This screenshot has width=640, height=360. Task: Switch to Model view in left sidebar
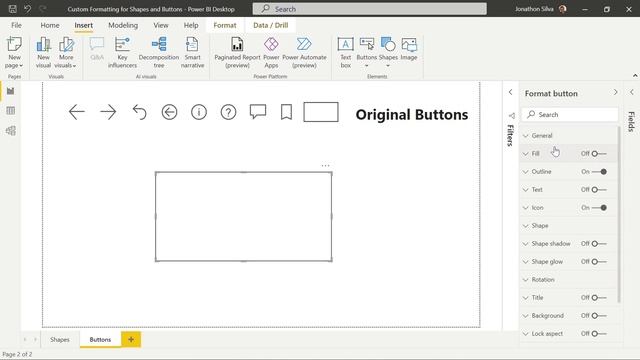tap(11, 131)
